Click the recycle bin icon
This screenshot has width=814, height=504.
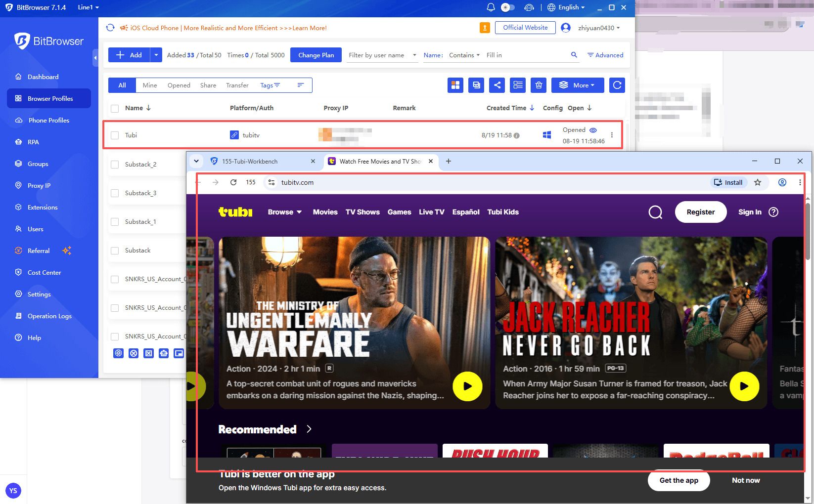pyautogui.click(x=539, y=85)
